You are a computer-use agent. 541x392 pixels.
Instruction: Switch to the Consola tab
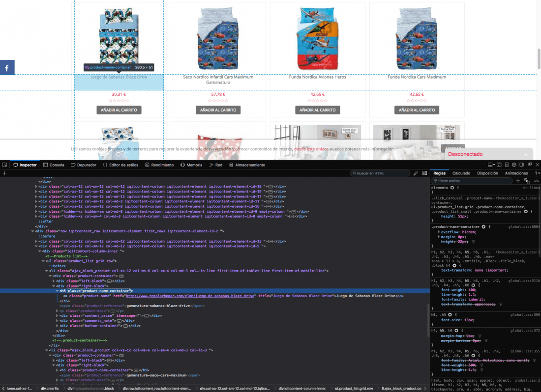(54, 165)
